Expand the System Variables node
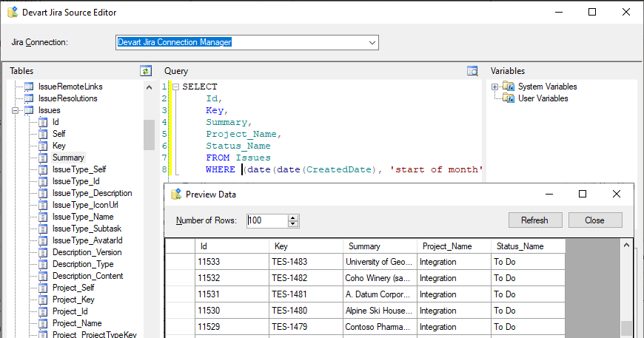 tap(495, 87)
